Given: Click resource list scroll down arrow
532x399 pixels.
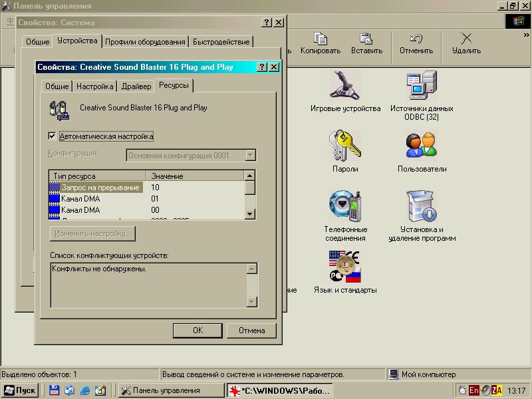Looking at the screenshot, I should point(250,213).
